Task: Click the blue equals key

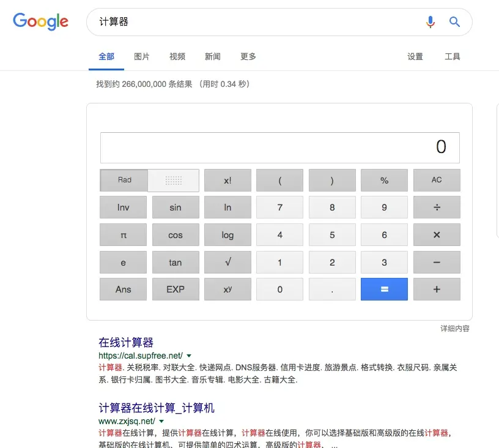Action: (x=385, y=289)
